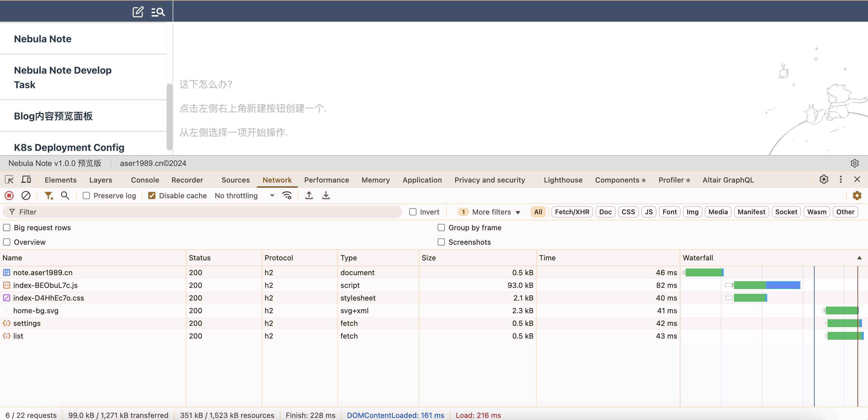Stop recording network log
The height and width of the screenshot is (420, 868).
pyautogui.click(x=9, y=195)
